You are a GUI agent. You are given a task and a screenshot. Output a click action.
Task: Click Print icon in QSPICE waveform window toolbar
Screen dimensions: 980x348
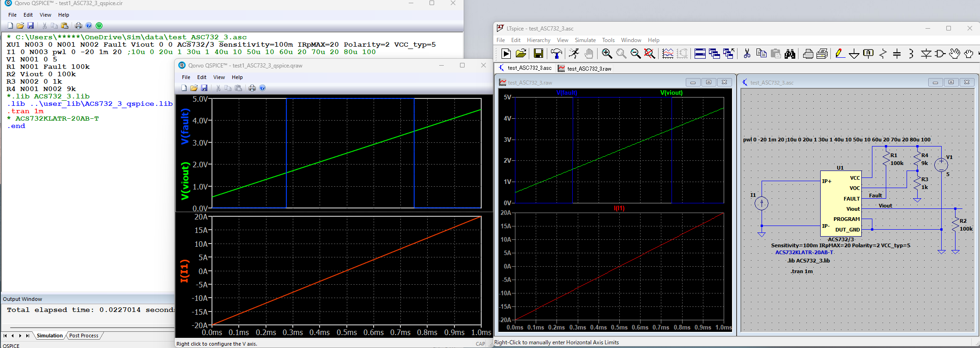click(252, 88)
